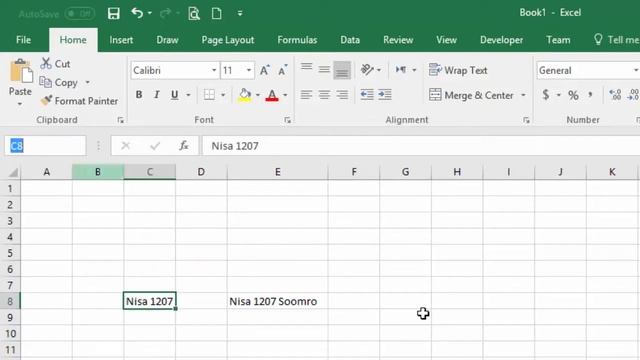Image resolution: width=640 pixels, height=360 pixels.
Task: Create a new blank workbook icon
Action: tap(217, 13)
